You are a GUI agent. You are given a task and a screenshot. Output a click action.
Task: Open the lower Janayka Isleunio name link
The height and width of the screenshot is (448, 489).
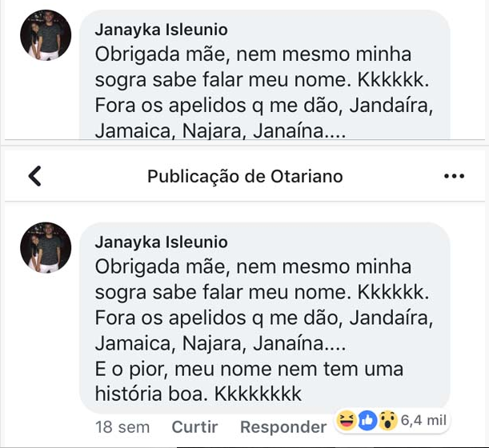161,242
